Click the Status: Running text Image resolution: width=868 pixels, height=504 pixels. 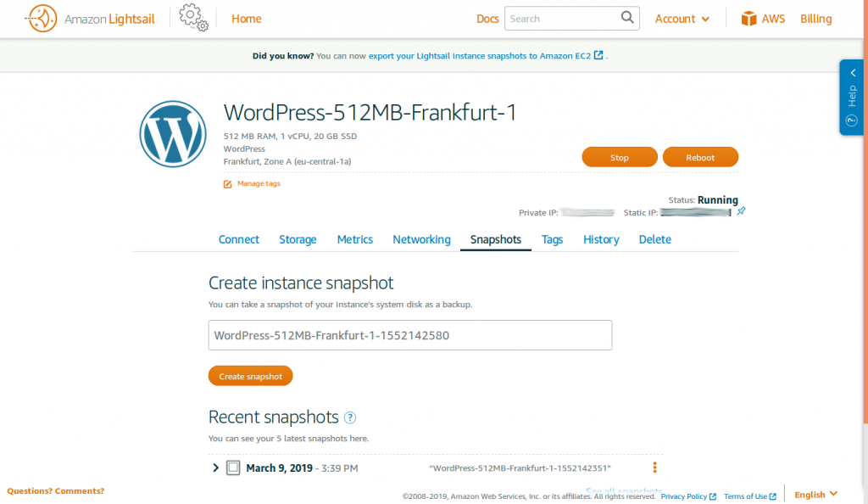click(703, 200)
